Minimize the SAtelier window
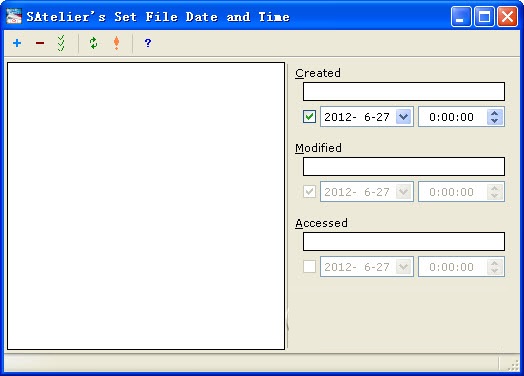The height and width of the screenshot is (376, 524). 461,16
